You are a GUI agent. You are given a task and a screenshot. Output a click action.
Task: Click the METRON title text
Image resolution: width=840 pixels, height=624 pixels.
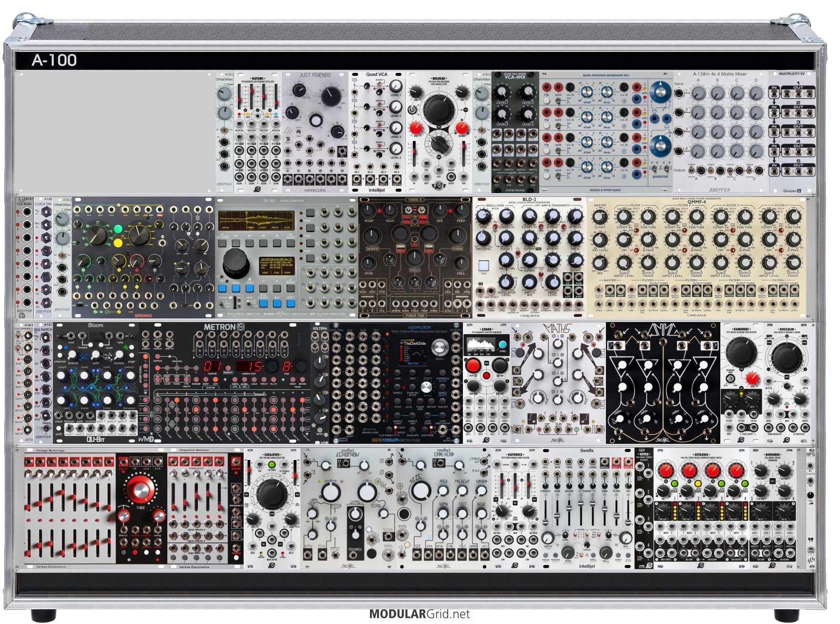tap(220, 327)
